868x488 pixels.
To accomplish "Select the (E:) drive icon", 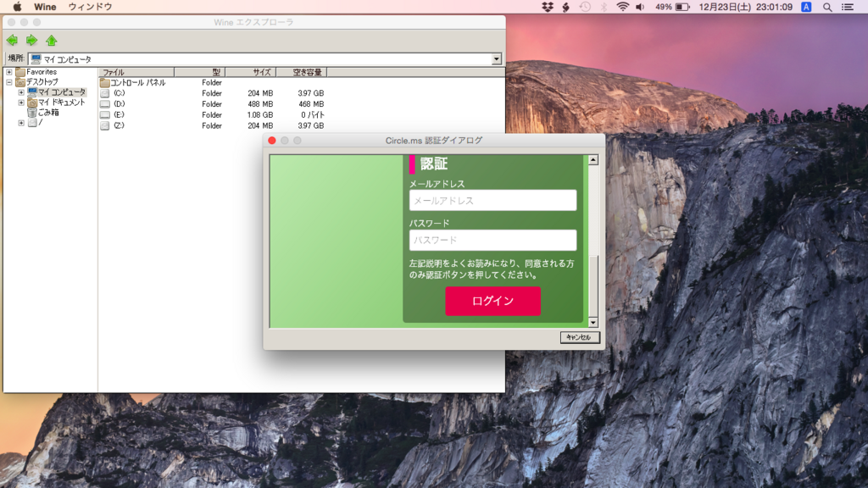I will [104, 115].
